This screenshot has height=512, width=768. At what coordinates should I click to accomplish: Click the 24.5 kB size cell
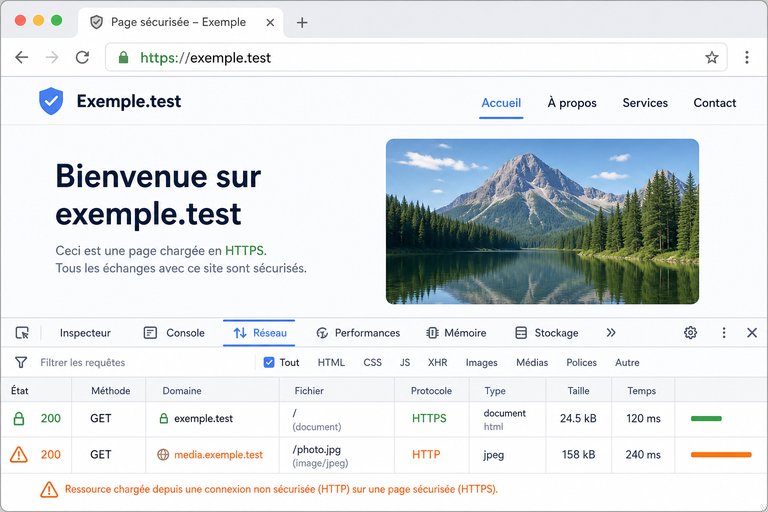[578, 419]
